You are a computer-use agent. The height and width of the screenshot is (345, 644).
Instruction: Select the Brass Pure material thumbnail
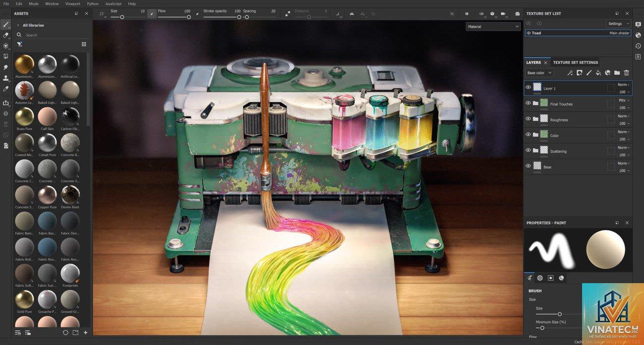pos(24,116)
